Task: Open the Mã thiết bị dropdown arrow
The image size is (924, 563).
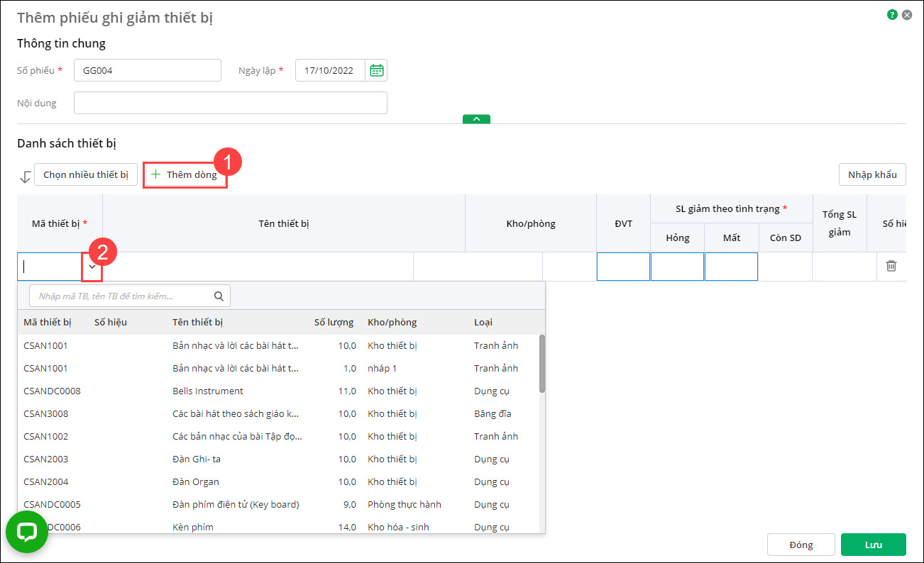Action: coord(92,267)
